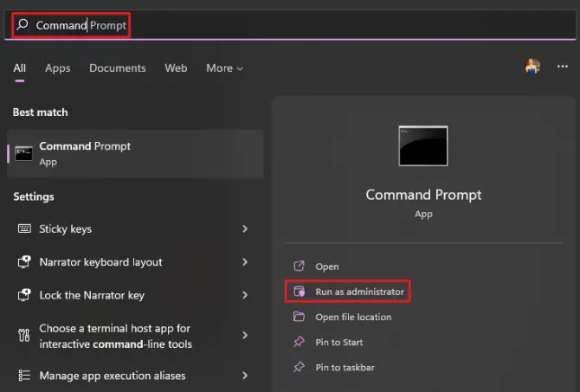This screenshot has height=392, width=580.
Task: Expand Manage app execution aliases chevron
Action: coord(245,376)
